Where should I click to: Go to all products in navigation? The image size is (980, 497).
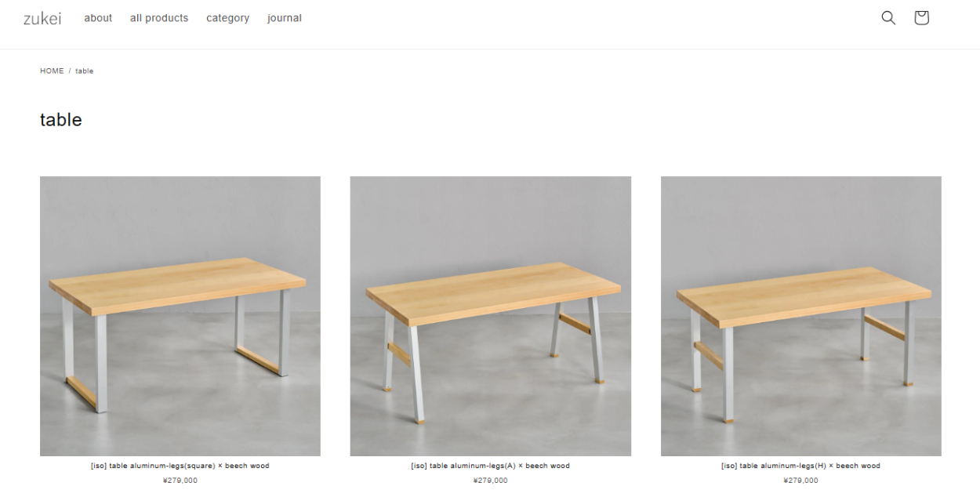pyautogui.click(x=159, y=18)
